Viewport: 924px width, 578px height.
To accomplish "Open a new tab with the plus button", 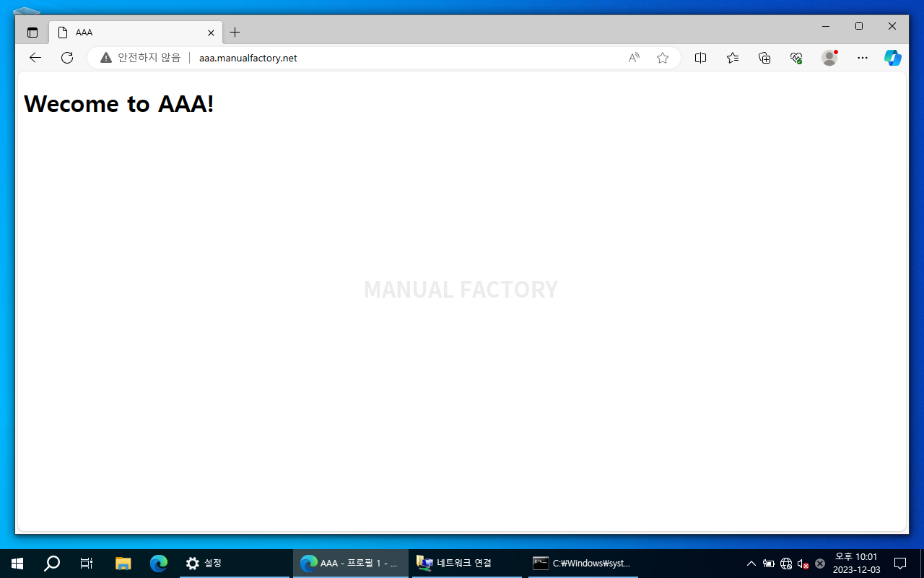I will click(x=235, y=33).
